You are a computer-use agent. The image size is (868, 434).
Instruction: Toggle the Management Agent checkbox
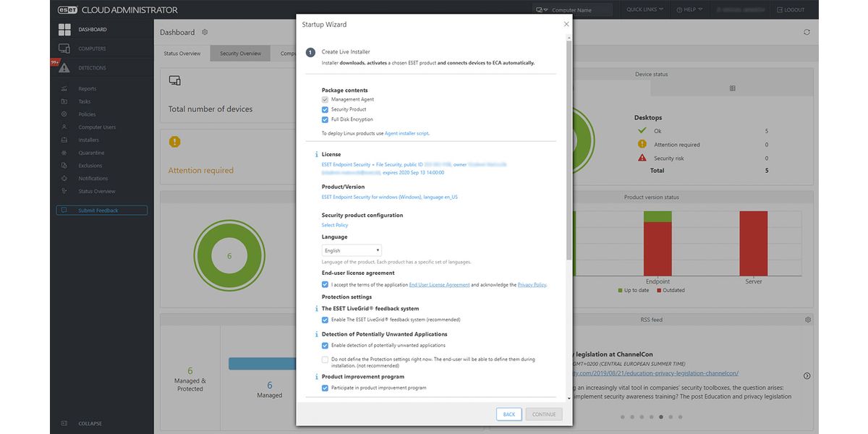coord(325,99)
